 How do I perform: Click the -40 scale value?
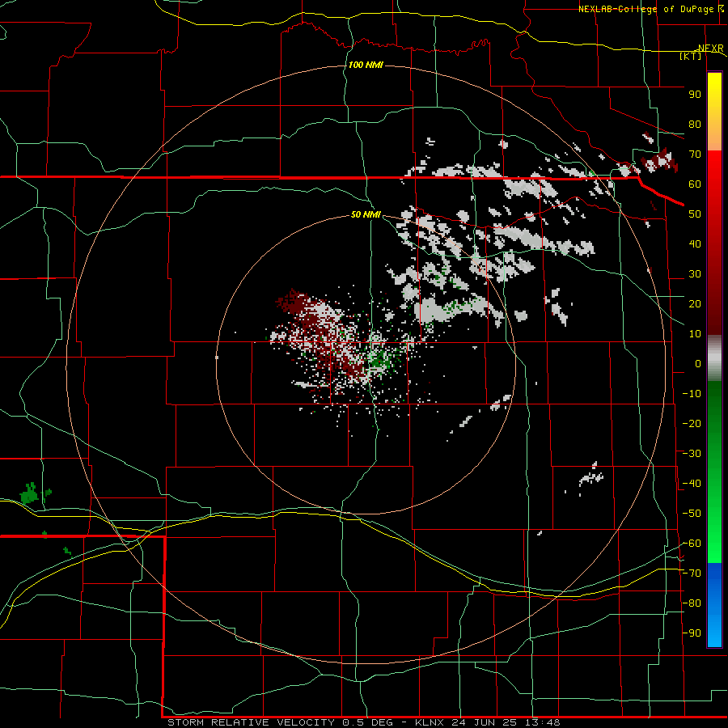coord(692,484)
